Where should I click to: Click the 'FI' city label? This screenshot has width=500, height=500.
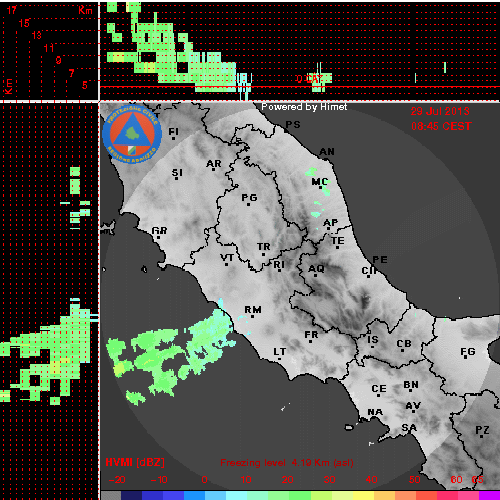pos(173,132)
